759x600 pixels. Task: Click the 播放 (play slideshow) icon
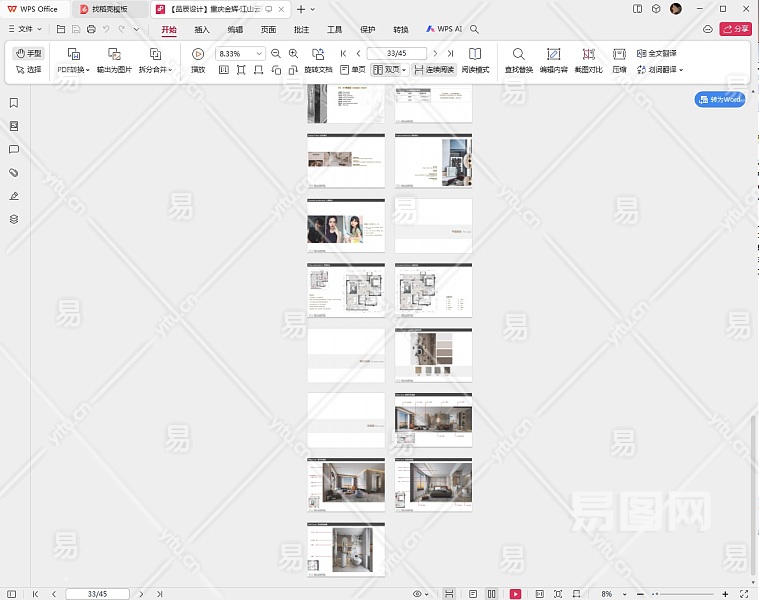coord(198,54)
